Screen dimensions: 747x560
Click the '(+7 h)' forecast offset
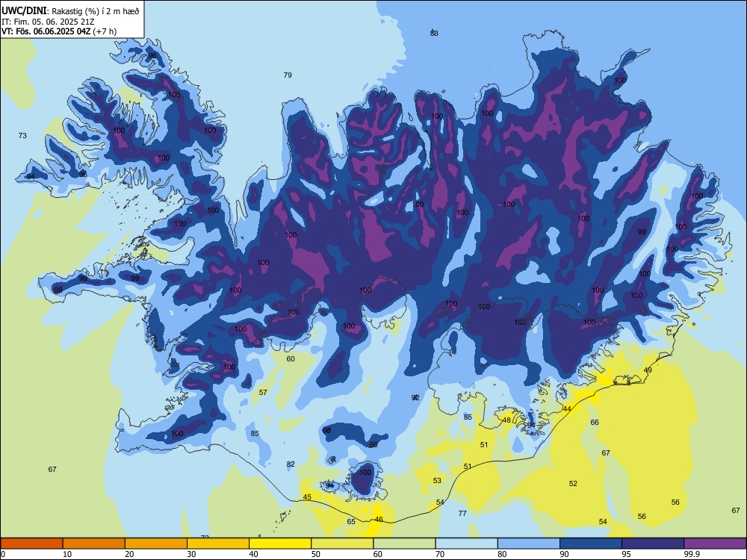[x=105, y=31]
